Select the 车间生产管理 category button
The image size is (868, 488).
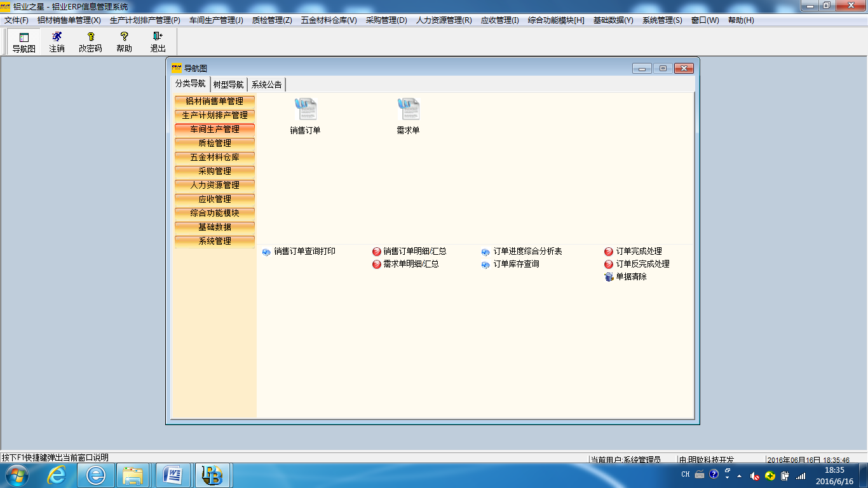click(215, 129)
